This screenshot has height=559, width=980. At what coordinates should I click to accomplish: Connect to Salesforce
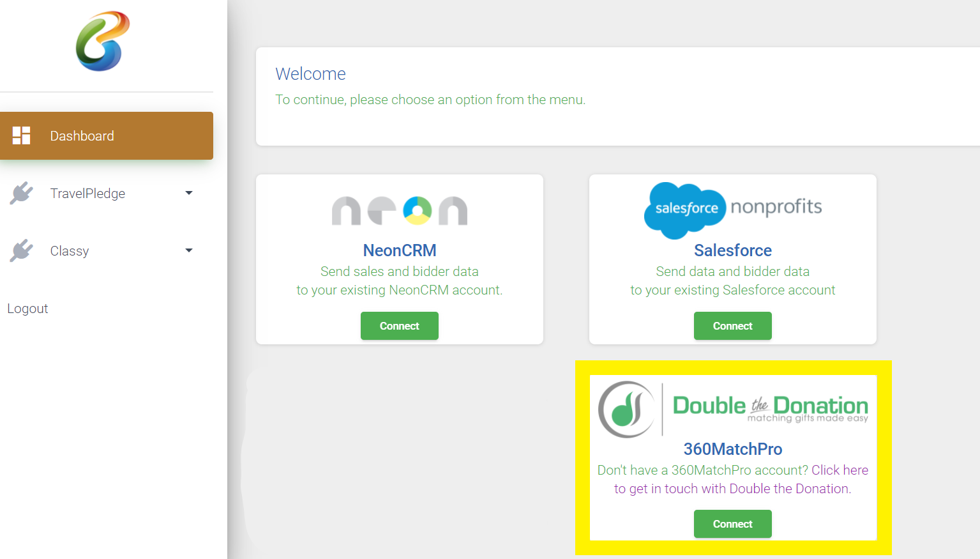tap(733, 326)
